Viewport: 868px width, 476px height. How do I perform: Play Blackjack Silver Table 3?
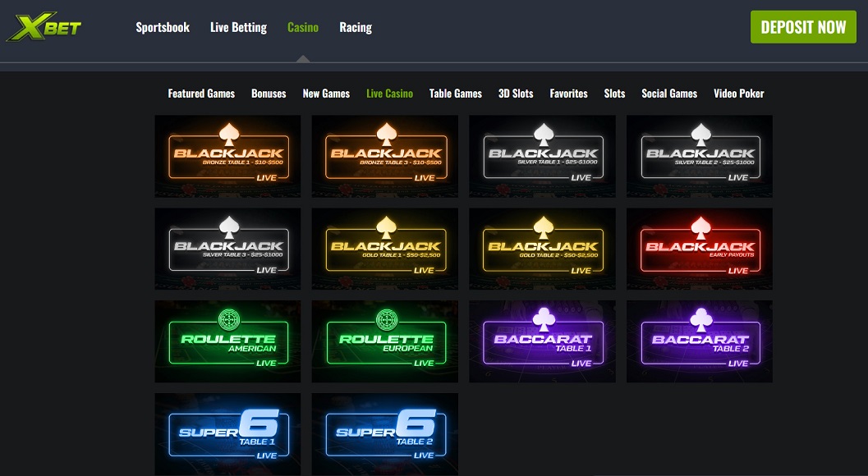(x=227, y=249)
